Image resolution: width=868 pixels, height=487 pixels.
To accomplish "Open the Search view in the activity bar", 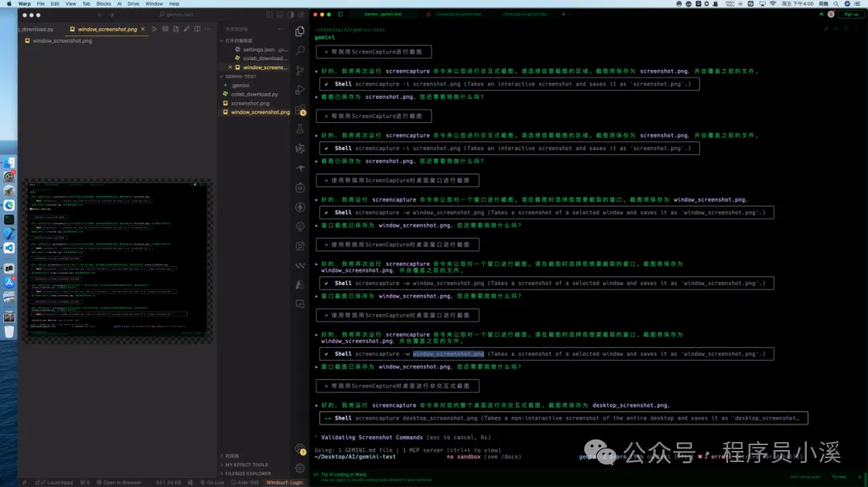I will [x=300, y=51].
